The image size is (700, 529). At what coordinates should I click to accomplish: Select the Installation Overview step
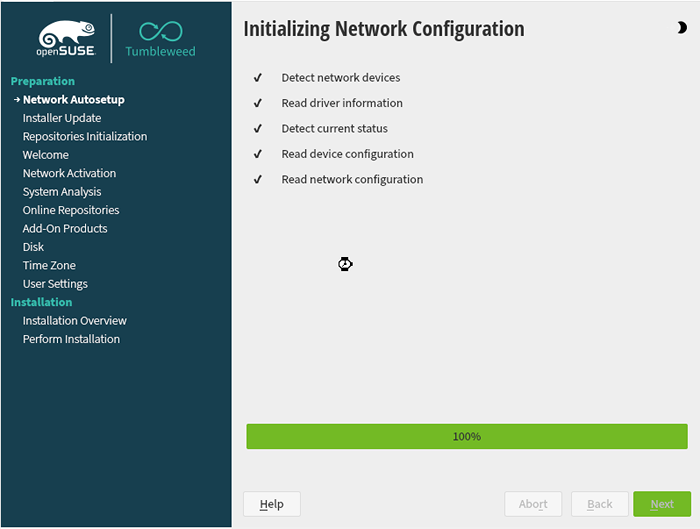(x=75, y=321)
